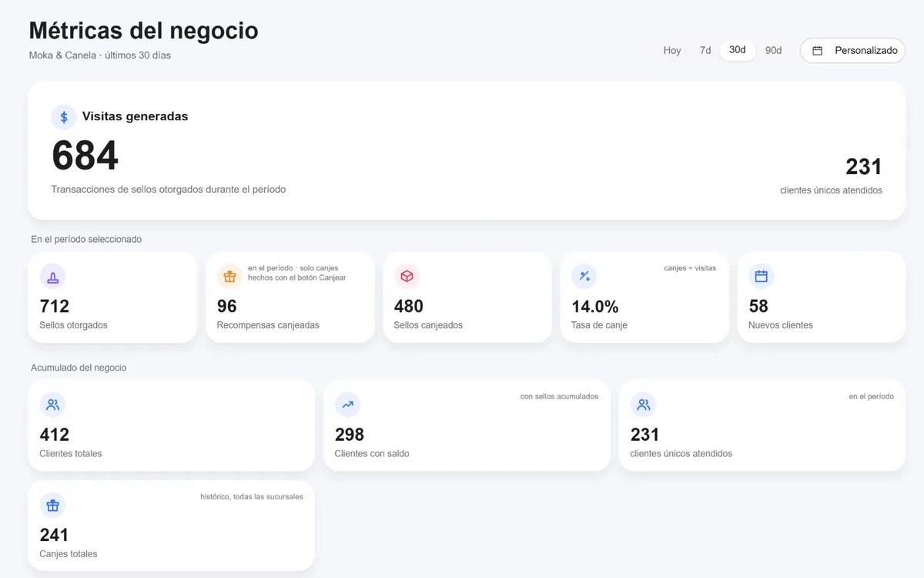Click the 'histórico, todas las sucursales' note

click(x=252, y=497)
